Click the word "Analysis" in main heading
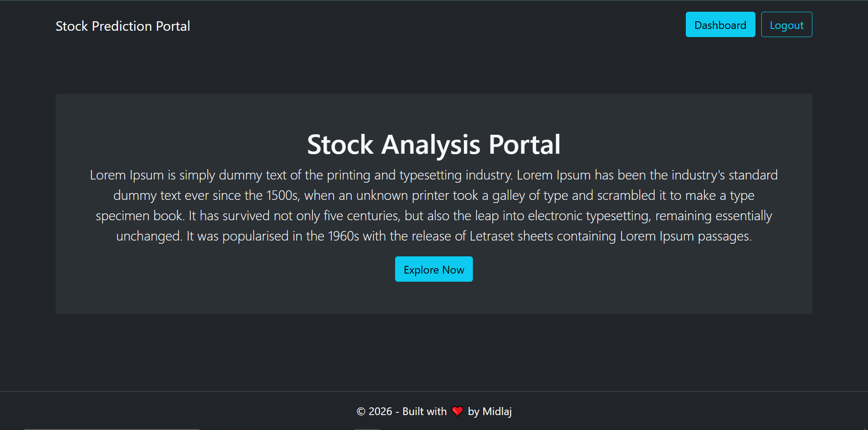 tap(430, 145)
